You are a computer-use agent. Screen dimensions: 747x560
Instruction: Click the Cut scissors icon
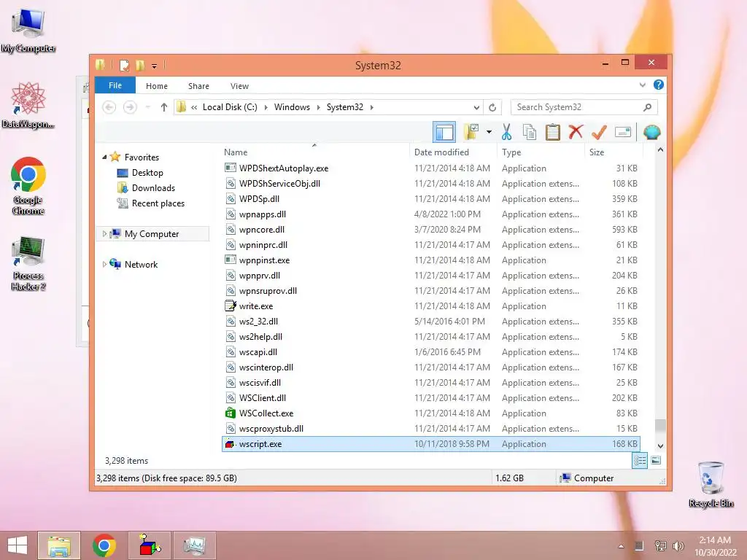click(x=506, y=132)
